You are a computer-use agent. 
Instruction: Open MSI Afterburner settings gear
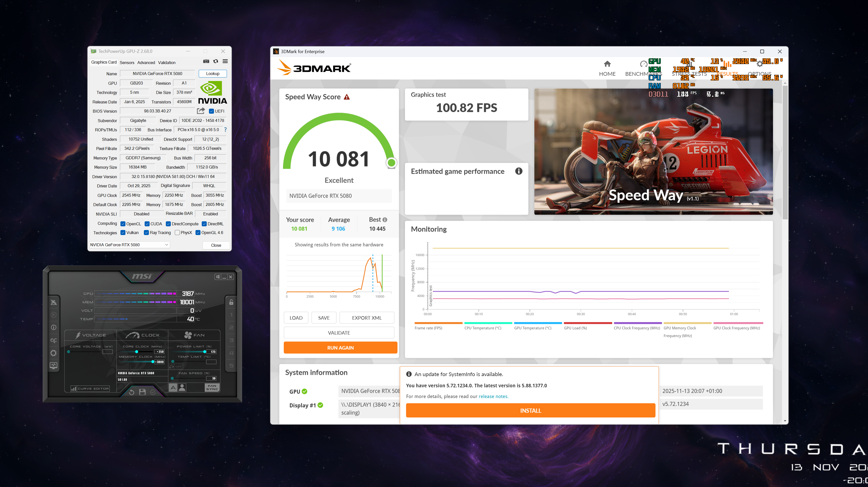[54, 353]
